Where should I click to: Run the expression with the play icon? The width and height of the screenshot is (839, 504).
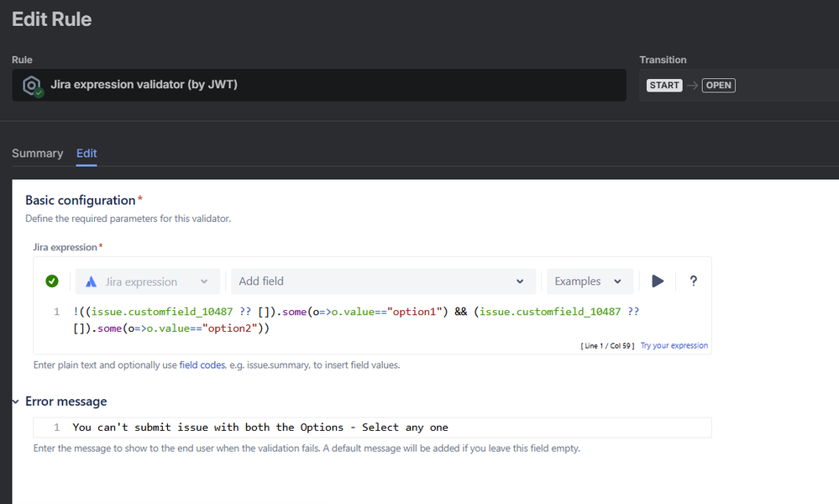pyautogui.click(x=658, y=281)
